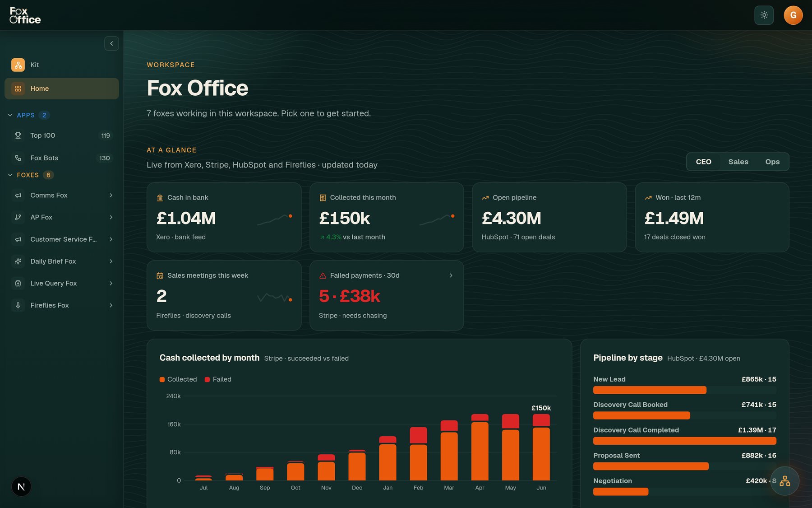Click the New Lead pipeline bar
This screenshot has height=508, width=812.
(x=650, y=390)
